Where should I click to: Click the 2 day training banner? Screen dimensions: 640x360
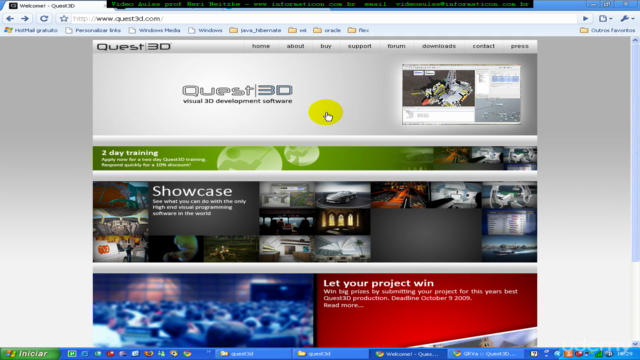(315, 158)
